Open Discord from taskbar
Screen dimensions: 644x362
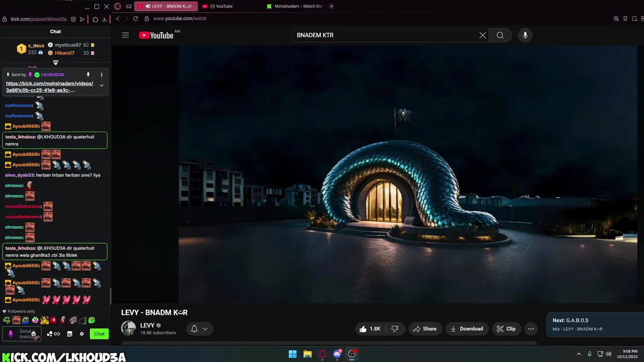pyautogui.click(x=337, y=354)
